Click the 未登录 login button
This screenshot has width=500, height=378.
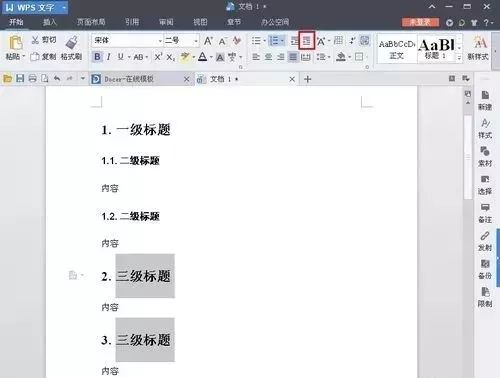click(420, 22)
